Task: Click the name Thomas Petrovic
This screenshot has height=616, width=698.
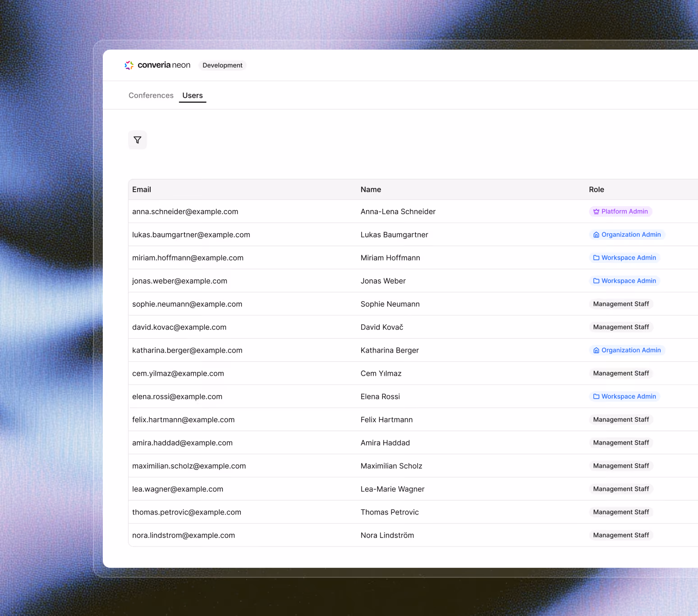Action: coord(390,512)
